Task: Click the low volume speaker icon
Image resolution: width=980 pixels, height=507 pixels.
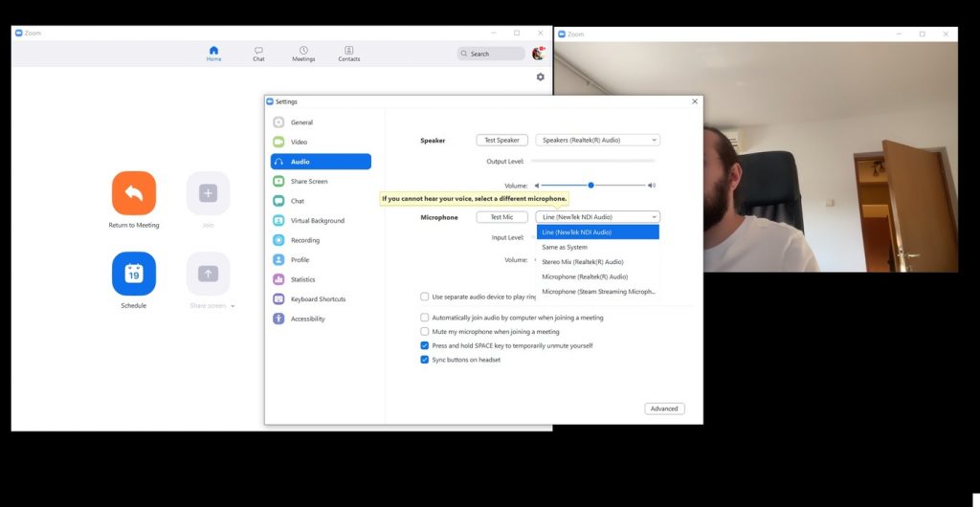Action: click(536, 186)
